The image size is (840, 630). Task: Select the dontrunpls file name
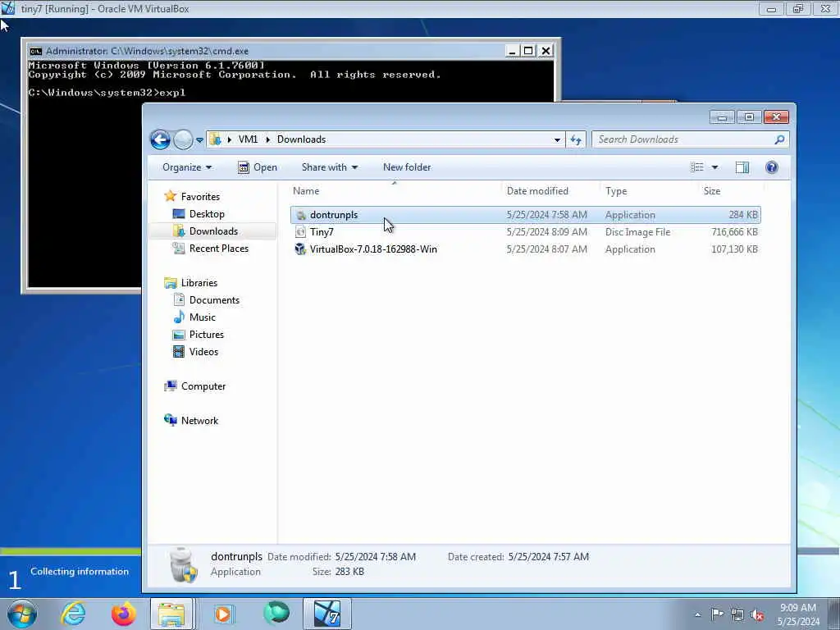tap(334, 215)
